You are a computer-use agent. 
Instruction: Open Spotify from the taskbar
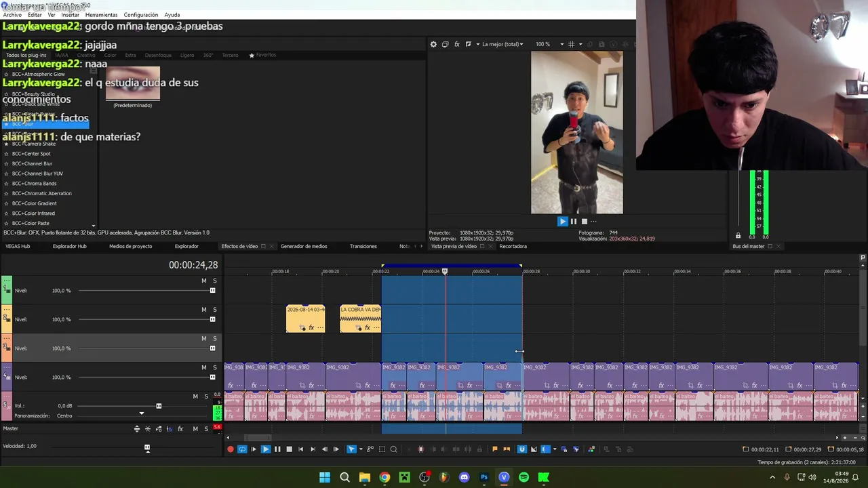coord(524,477)
